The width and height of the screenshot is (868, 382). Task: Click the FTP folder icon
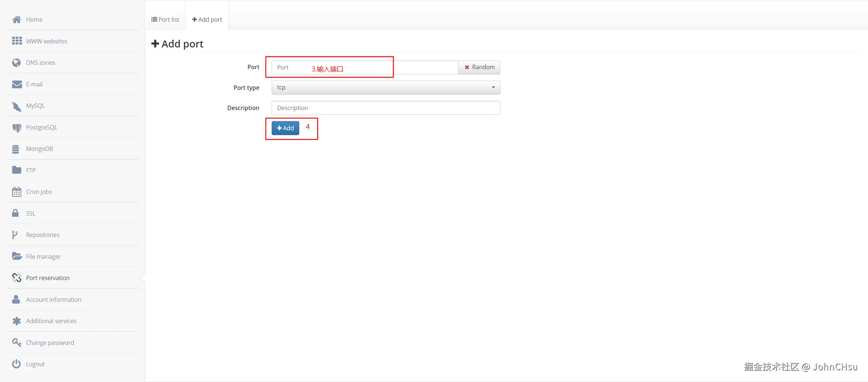pyautogui.click(x=17, y=170)
